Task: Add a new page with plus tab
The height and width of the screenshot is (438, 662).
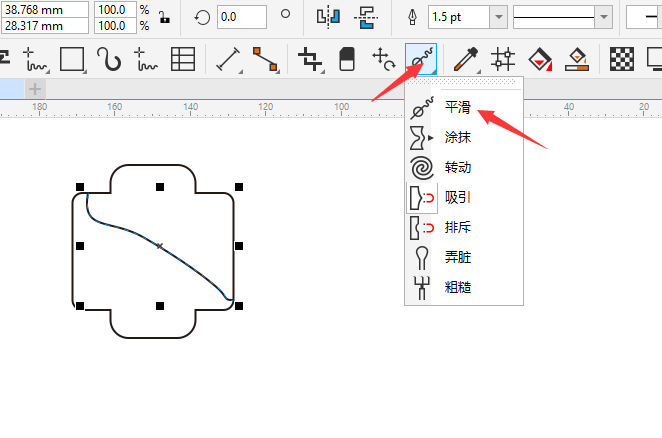Action: (x=34, y=89)
